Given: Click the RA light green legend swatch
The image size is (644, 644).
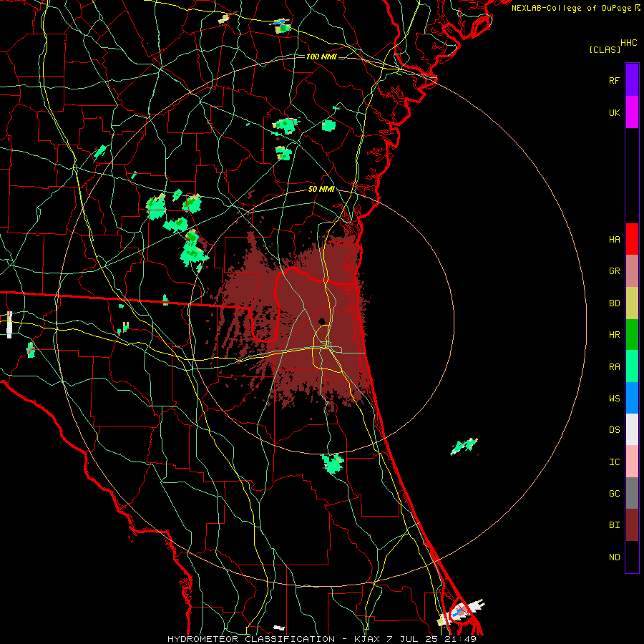Looking at the screenshot, I should (632, 366).
